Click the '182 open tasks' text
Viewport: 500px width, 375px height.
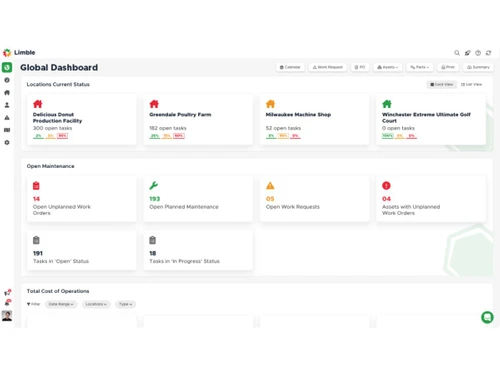point(168,128)
